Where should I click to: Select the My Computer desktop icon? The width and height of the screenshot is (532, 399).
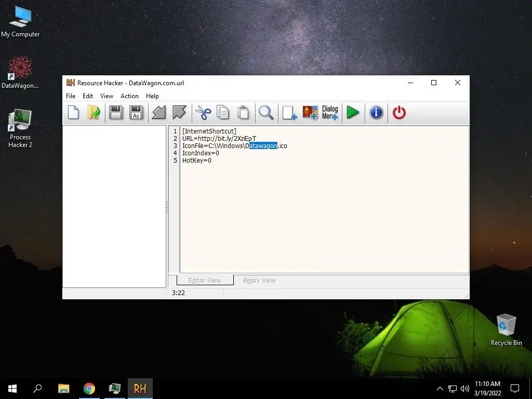click(x=20, y=22)
